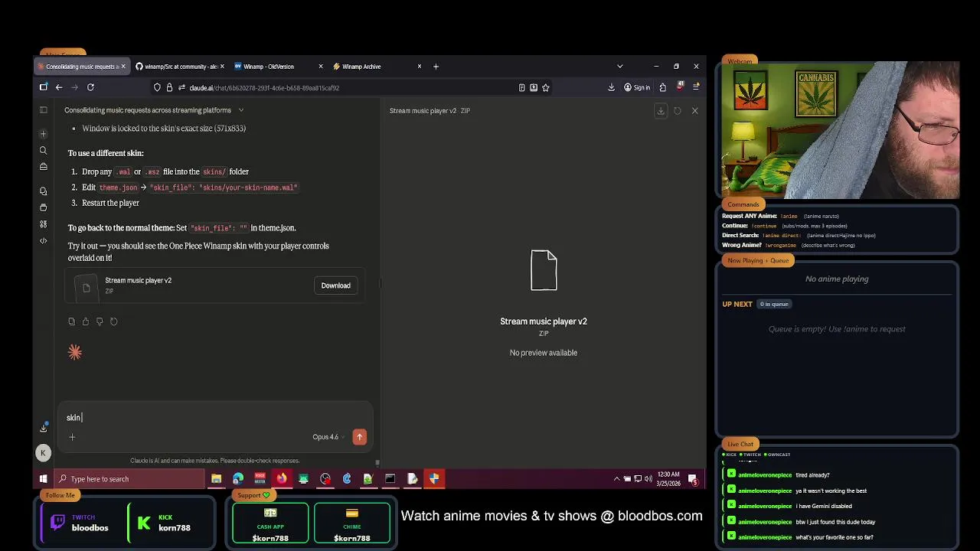Click the claude.ai address bar URL
The width and height of the screenshot is (980, 551).
coord(264,87)
